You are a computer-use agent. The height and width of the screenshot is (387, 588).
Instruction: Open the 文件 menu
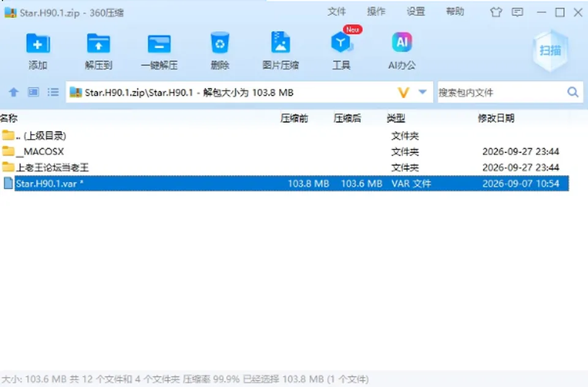336,12
